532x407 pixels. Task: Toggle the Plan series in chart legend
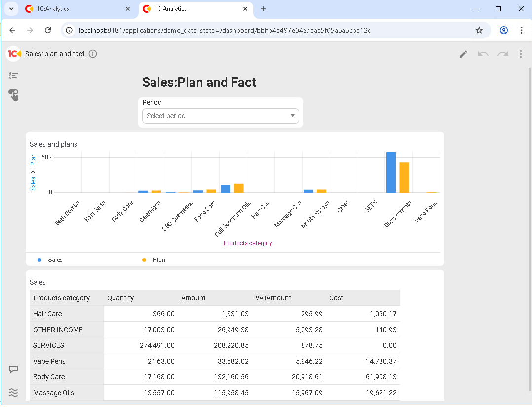(x=154, y=259)
